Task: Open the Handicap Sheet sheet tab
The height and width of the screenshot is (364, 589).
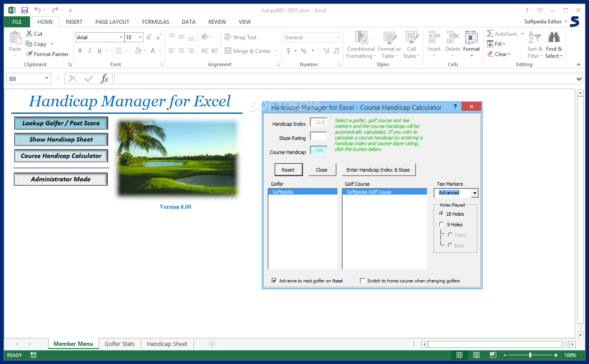Action: click(x=167, y=344)
